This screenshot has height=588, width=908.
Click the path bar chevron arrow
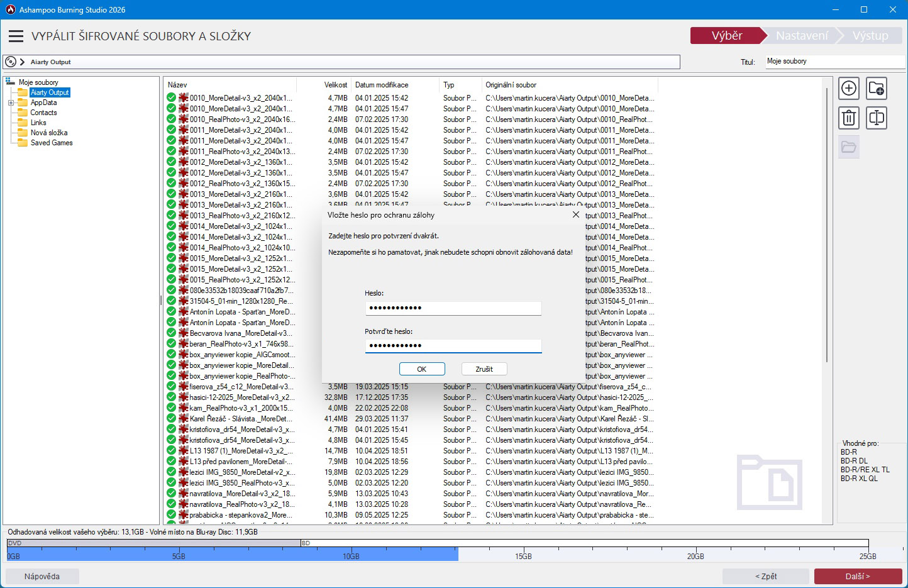[22, 62]
